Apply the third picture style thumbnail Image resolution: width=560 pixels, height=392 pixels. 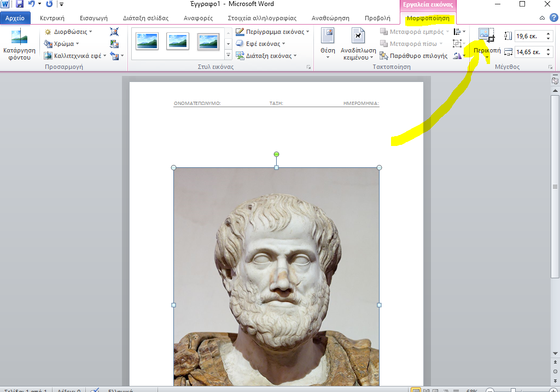(208, 41)
